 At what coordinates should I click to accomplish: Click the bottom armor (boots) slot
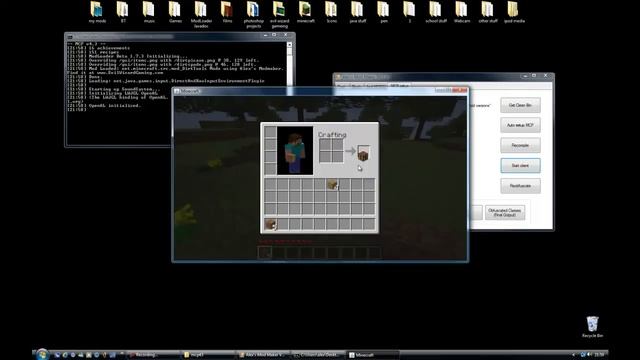click(270, 169)
